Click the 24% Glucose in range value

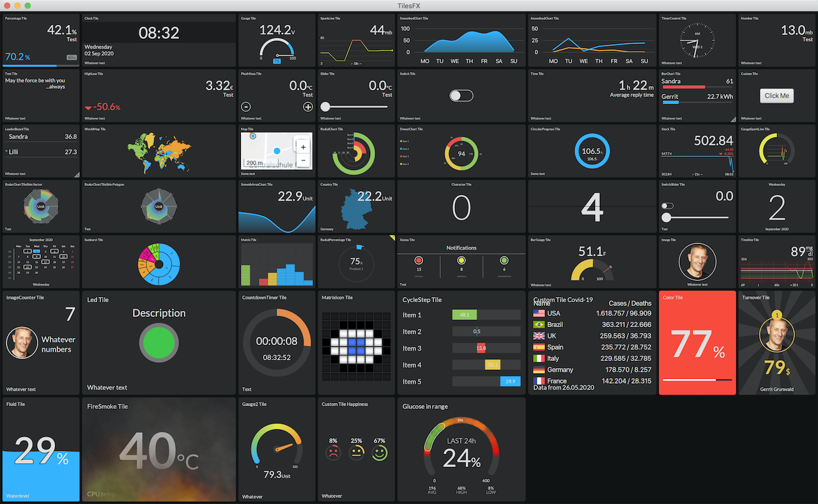[x=461, y=458]
